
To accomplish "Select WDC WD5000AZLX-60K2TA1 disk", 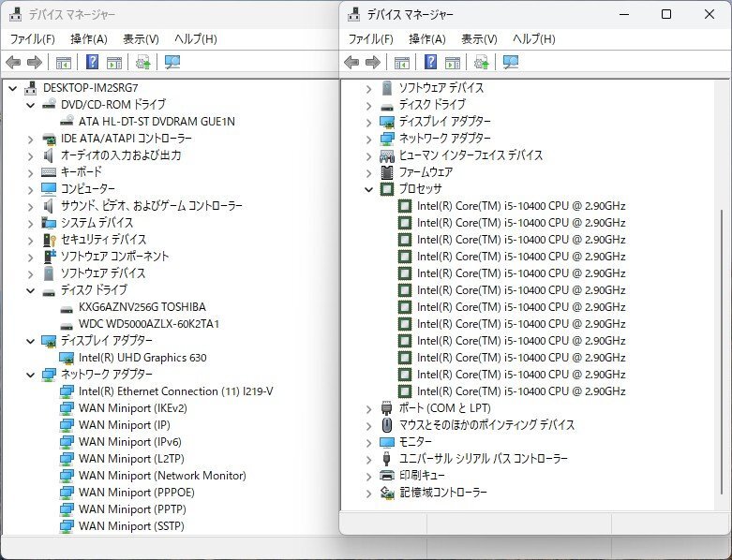I will click(148, 324).
